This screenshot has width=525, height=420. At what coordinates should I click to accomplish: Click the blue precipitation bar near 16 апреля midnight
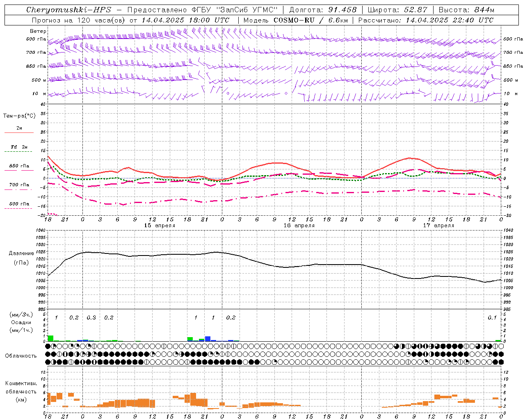point(208,339)
